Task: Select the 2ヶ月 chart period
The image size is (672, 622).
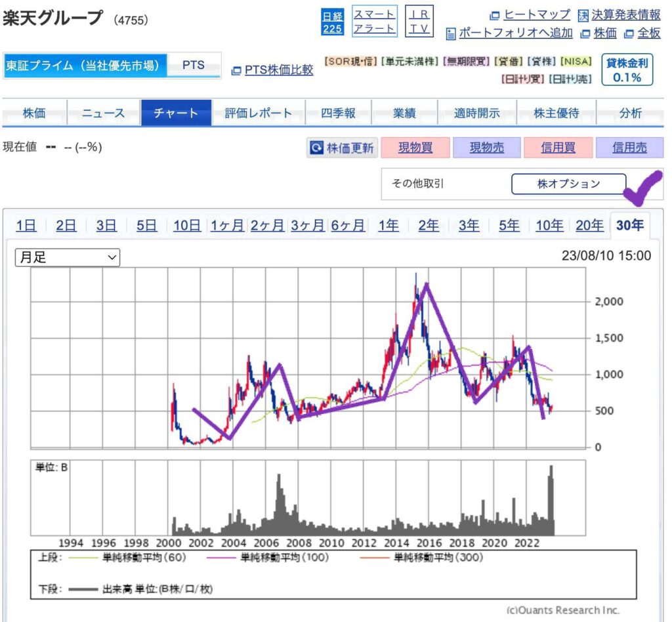Action: click(268, 225)
